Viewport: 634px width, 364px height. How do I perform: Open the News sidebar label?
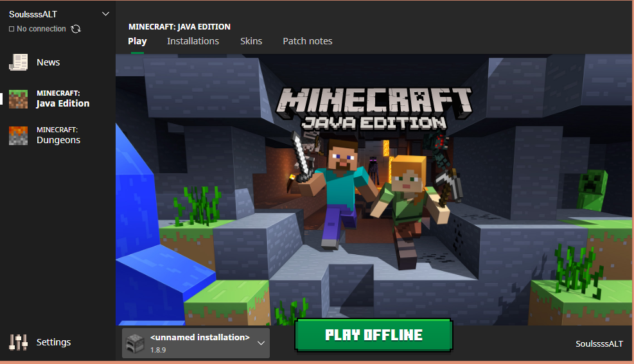coord(48,62)
